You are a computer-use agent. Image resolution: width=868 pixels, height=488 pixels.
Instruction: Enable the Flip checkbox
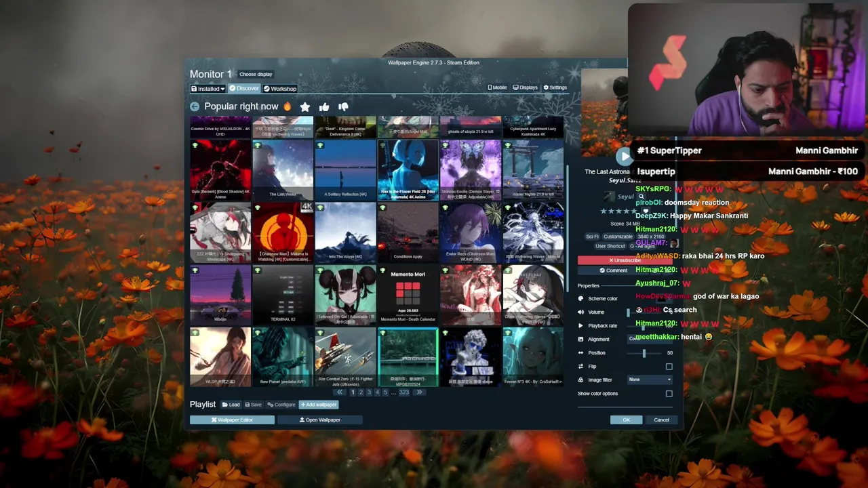coord(669,367)
